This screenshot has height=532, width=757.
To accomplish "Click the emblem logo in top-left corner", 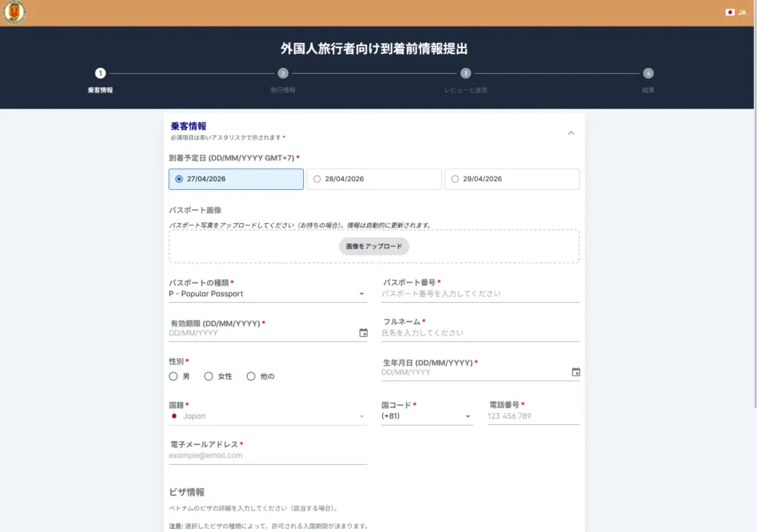I will pyautogui.click(x=14, y=13).
